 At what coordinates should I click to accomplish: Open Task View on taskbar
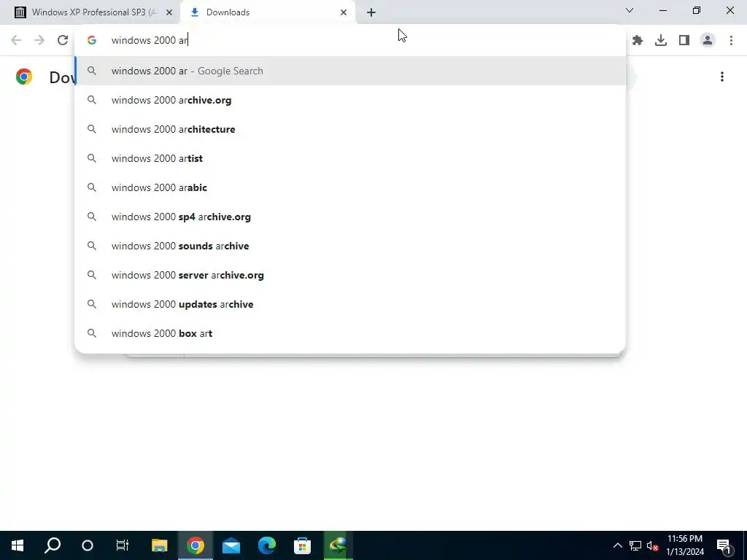(x=123, y=545)
